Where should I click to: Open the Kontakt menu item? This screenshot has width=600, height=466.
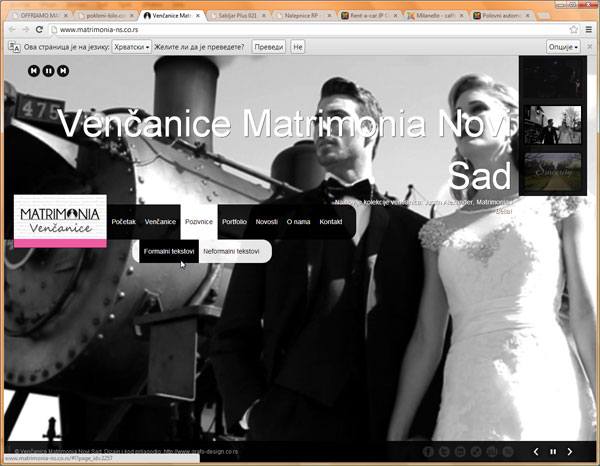click(331, 222)
